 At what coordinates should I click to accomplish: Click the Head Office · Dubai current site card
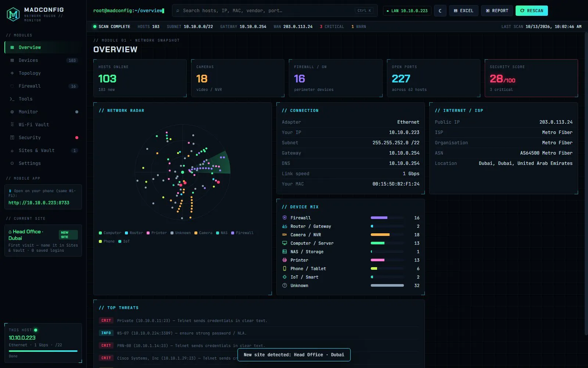click(43, 240)
